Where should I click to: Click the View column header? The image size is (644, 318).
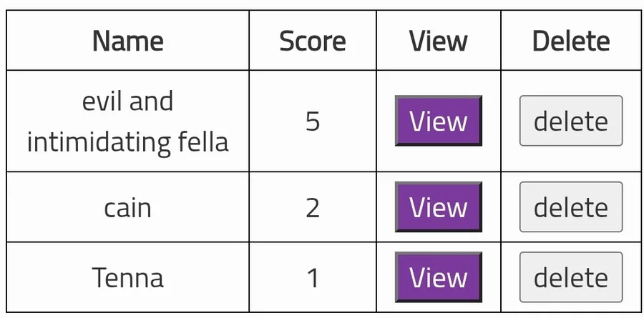pyautogui.click(x=439, y=40)
